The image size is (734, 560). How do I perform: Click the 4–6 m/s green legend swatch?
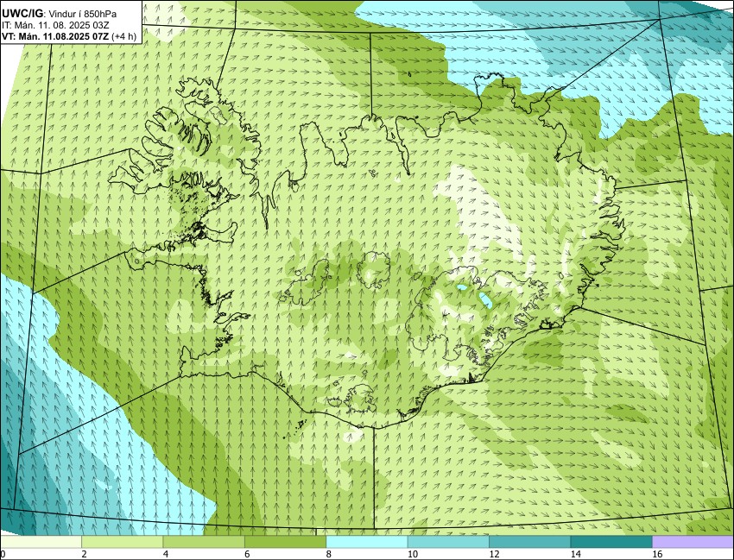tap(204, 542)
